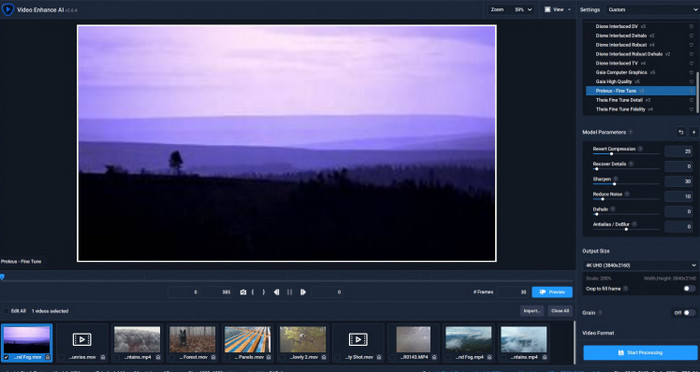Click the Preview button

552,292
